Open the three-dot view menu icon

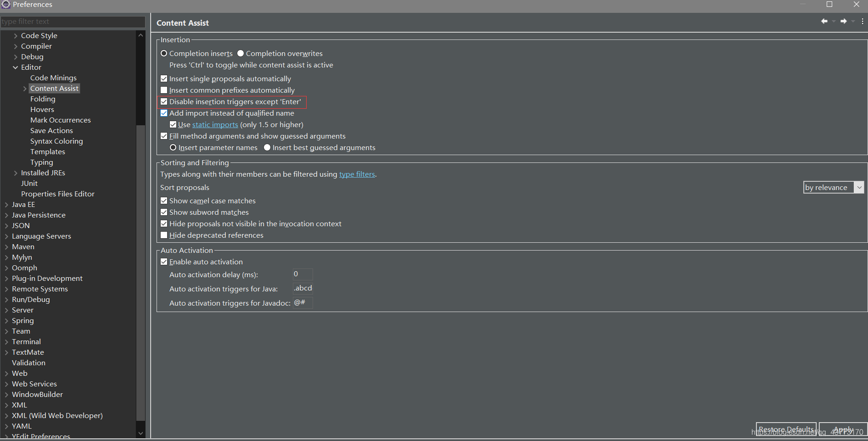[x=862, y=21]
